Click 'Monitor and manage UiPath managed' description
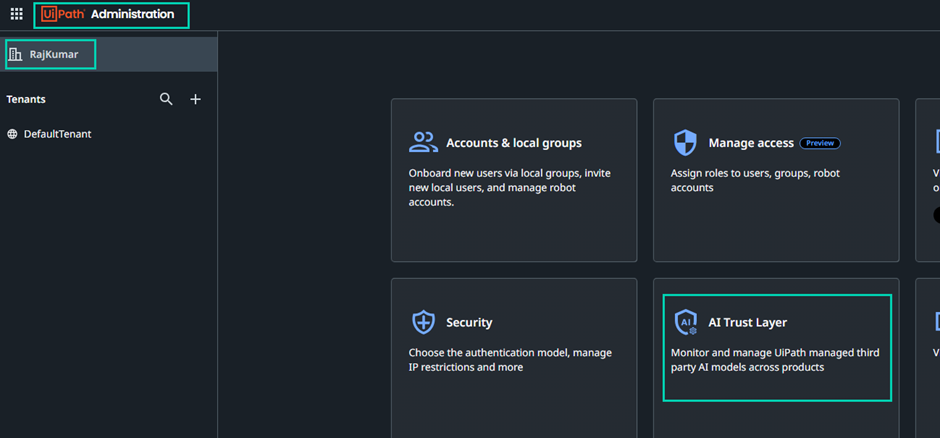The image size is (940, 438). pyautogui.click(x=775, y=360)
